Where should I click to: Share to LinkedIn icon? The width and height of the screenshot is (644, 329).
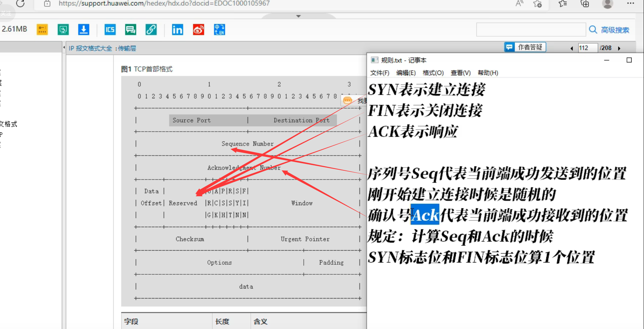tap(178, 29)
